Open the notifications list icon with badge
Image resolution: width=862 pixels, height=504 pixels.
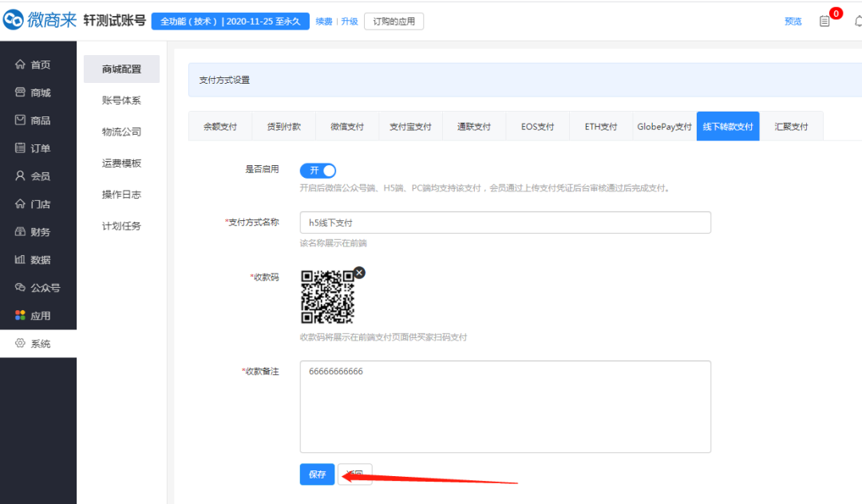pyautogui.click(x=824, y=21)
